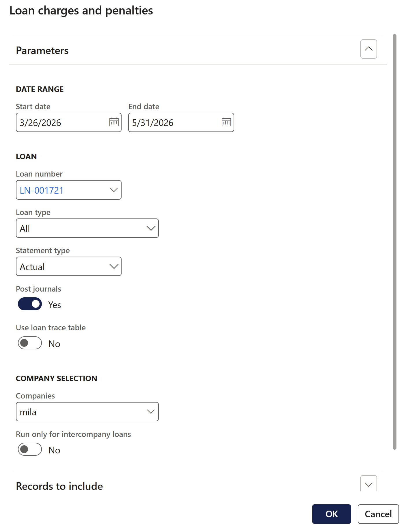Open the Start date calendar picker
This screenshot has width=408, height=532.
pos(114,122)
